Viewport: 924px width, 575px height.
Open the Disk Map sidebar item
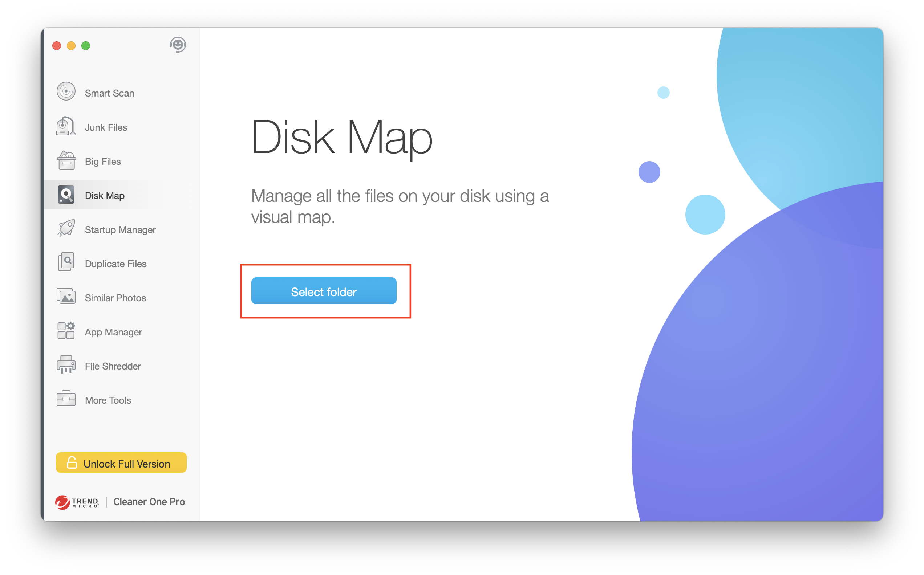105,195
